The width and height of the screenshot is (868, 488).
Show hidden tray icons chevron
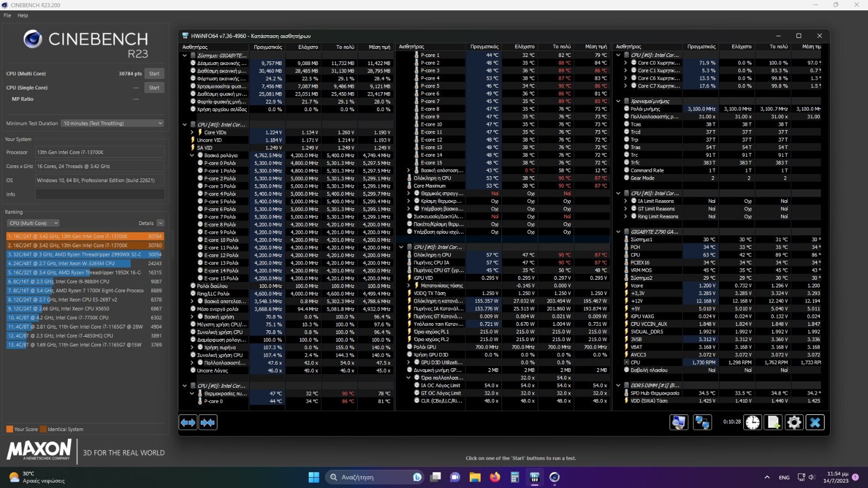point(767,477)
